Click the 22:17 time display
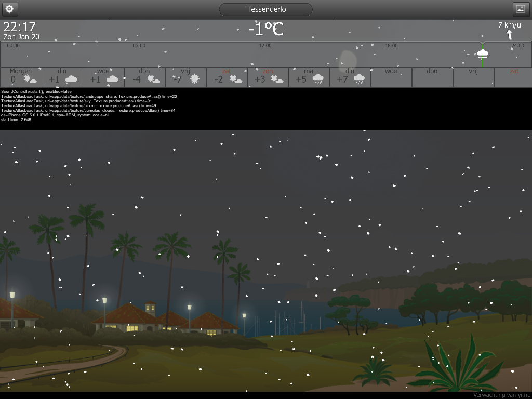Viewport: 532px width, 399px height. click(x=19, y=26)
